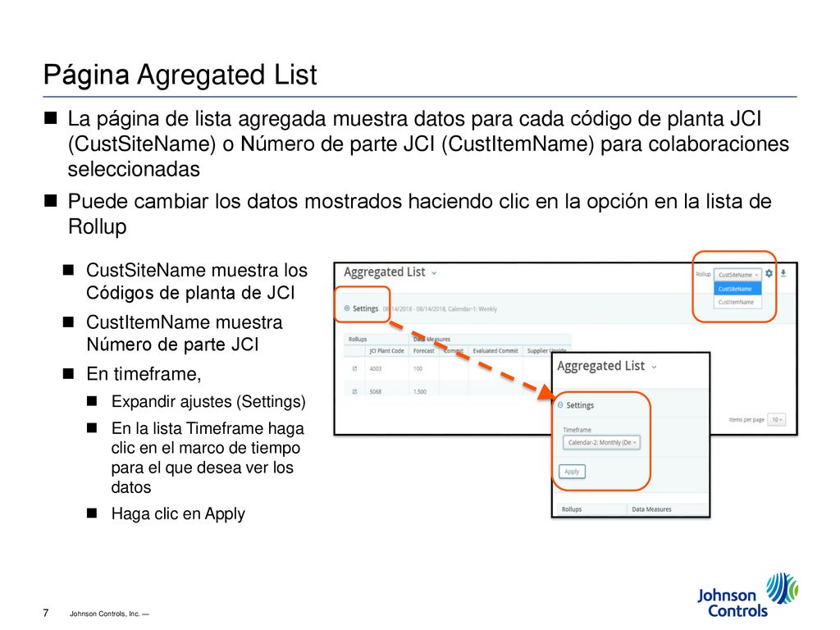Click the Apply button
This screenshot has width=840, height=630.
click(572, 472)
